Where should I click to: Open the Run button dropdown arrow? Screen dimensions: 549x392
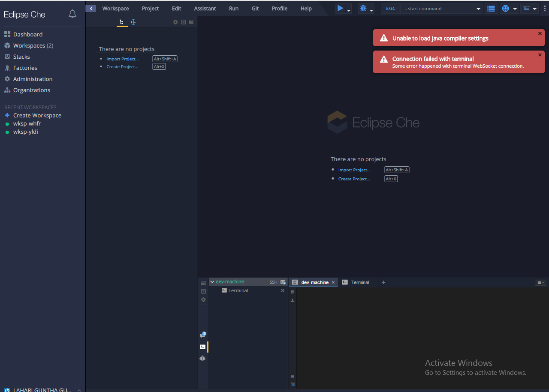pos(349,10)
